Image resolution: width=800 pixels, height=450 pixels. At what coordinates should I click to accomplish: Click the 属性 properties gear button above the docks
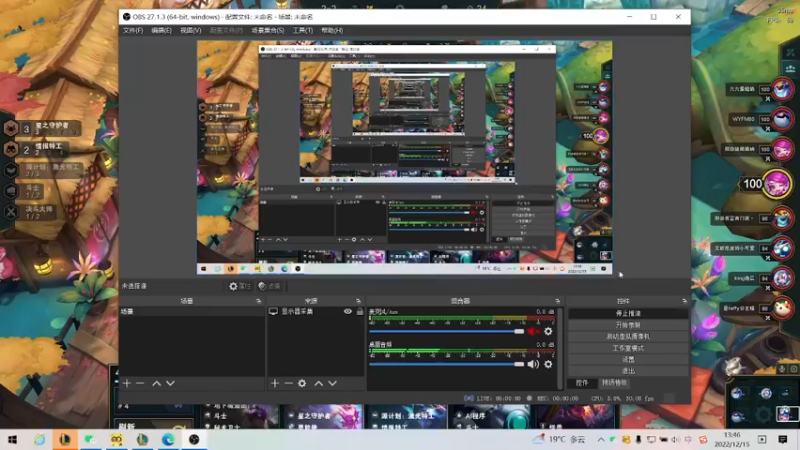pyautogui.click(x=239, y=286)
